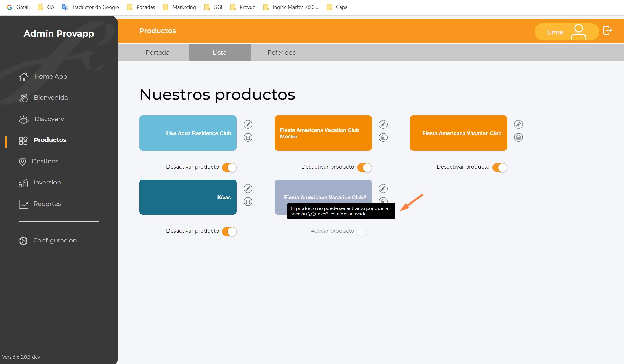The height and width of the screenshot is (364, 624).
Task: Delete Fiesta Americana Vacation Club Master product
Action: coord(383,137)
